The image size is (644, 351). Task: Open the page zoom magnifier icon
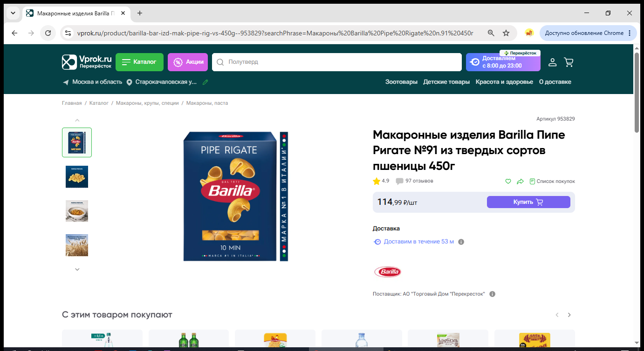coord(491,33)
